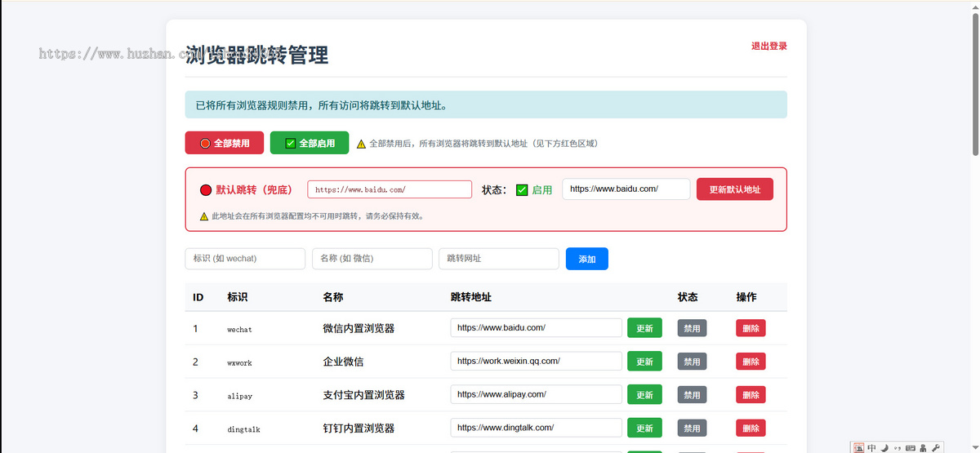This screenshot has height=453, width=980.
Task: Click the dingtalk identifier cell
Action: (243, 429)
